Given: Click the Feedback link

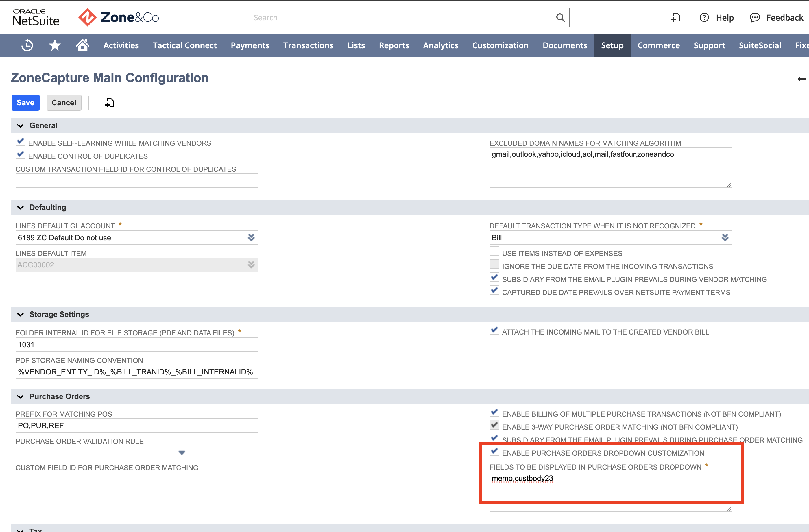Looking at the screenshot, I should tap(784, 18).
